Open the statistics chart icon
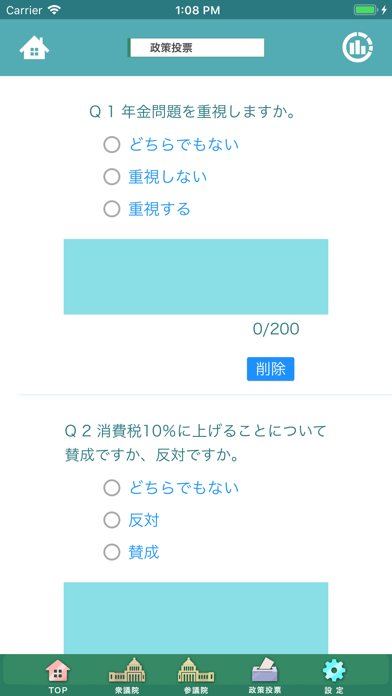This screenshot has width=392, height=696. point(357,47)
